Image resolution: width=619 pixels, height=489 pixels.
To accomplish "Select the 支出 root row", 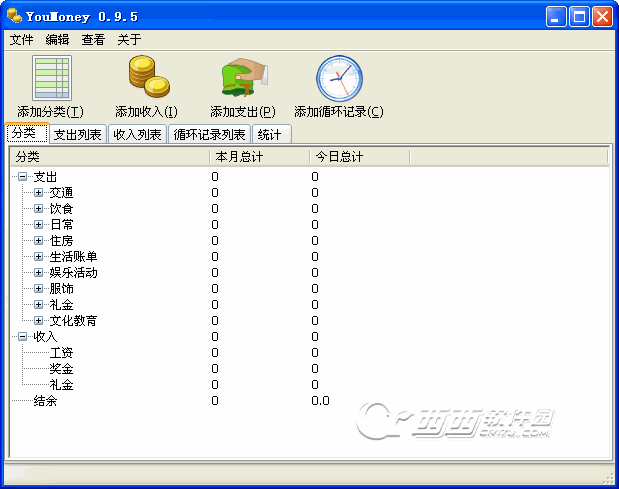I will coord(45,177).
